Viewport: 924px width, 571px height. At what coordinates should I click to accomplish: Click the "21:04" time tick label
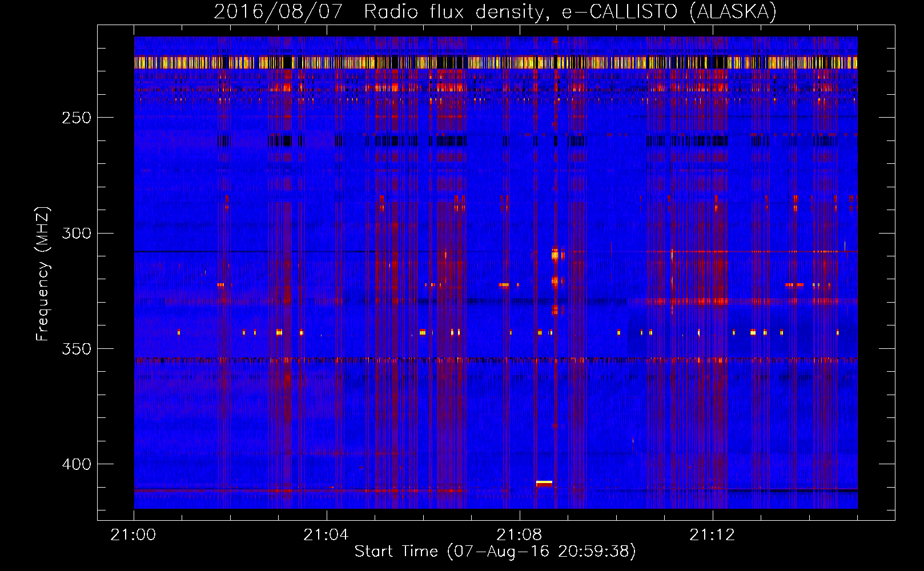(x=326, y=535)
